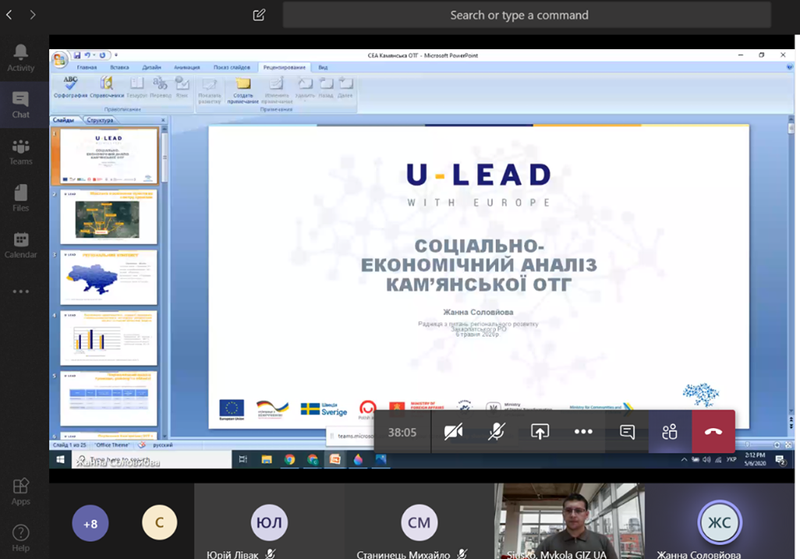Open Calendar in Teams sidebar
Screen dimensions: 800x559
pos(20,245)
